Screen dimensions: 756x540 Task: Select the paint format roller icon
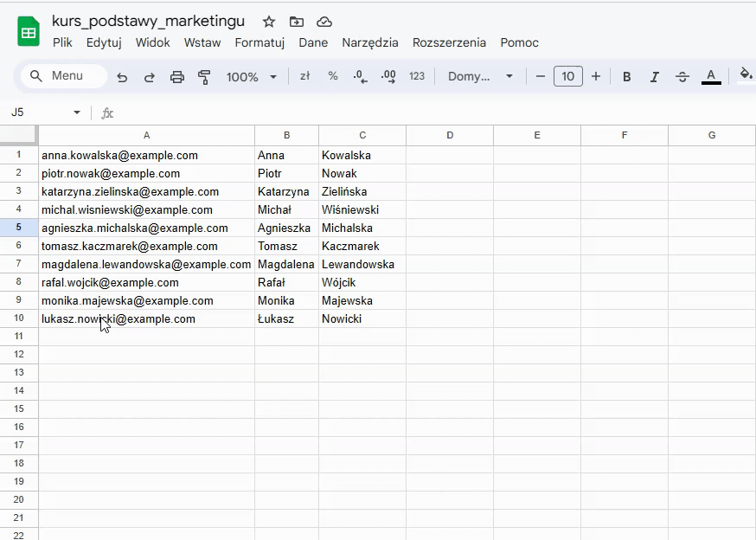click(204, 77)
